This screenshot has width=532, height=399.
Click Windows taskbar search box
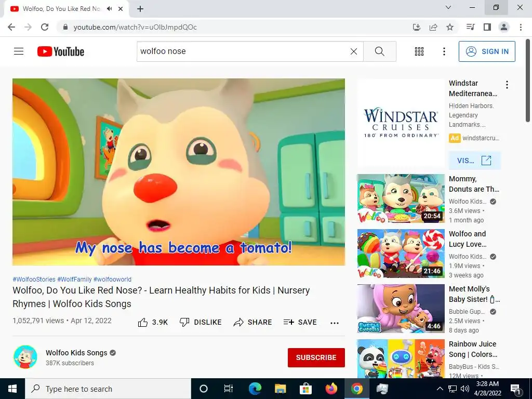[108, 389]
